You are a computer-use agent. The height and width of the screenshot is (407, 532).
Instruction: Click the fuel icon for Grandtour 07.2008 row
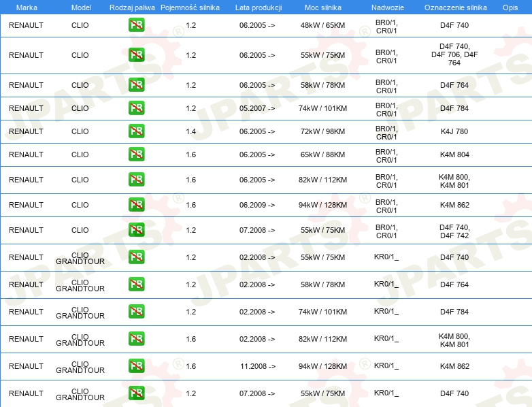point(136,393)
